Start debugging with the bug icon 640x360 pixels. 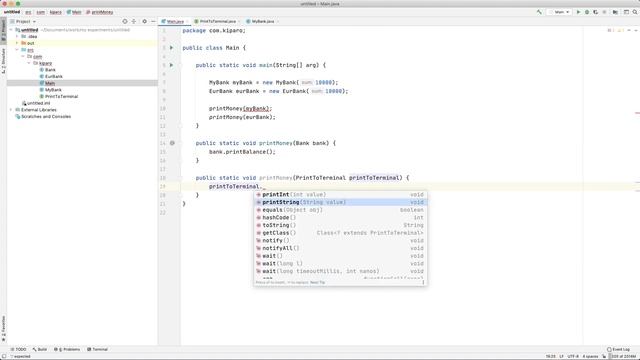click(587, 12)
